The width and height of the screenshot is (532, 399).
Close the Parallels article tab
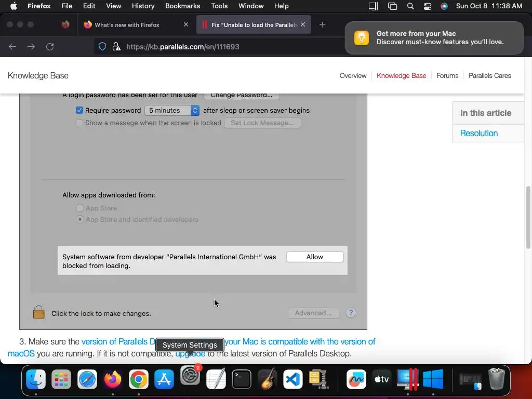click(x=303, y=24)
